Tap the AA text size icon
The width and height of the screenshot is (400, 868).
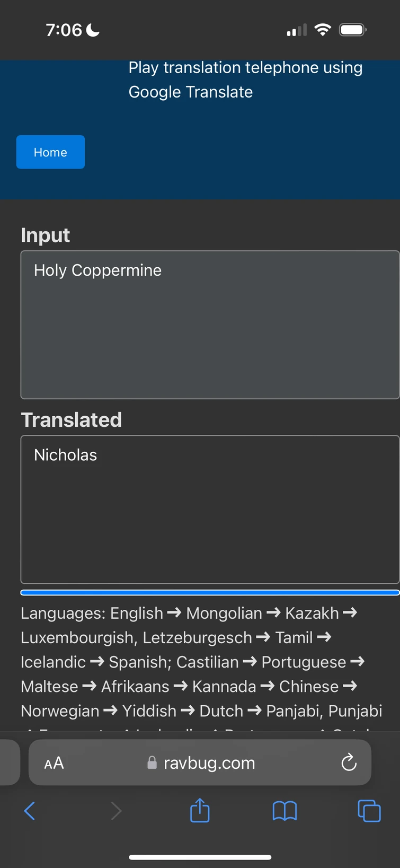pos(54,762)
